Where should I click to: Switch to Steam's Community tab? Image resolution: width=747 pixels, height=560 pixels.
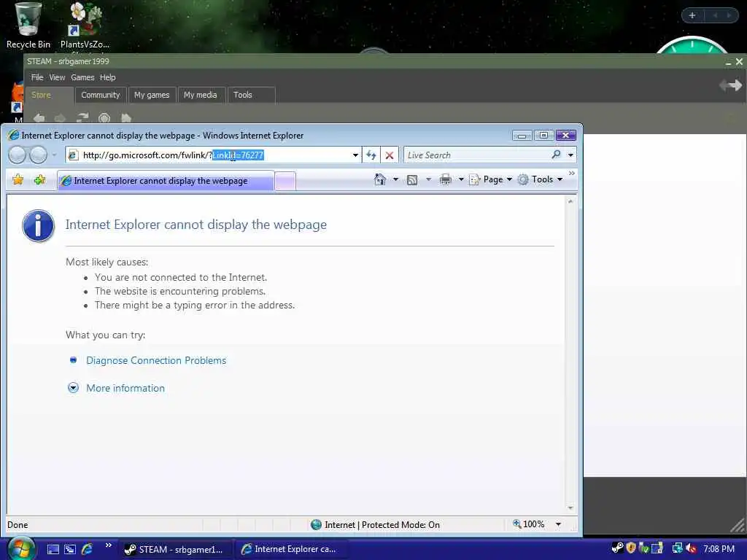click(x=101, y=95)
